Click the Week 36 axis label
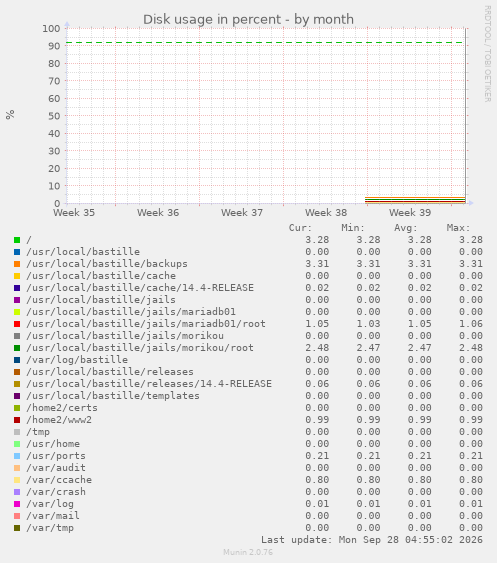This screenshot has height=563, width=497. click(158, 213)
